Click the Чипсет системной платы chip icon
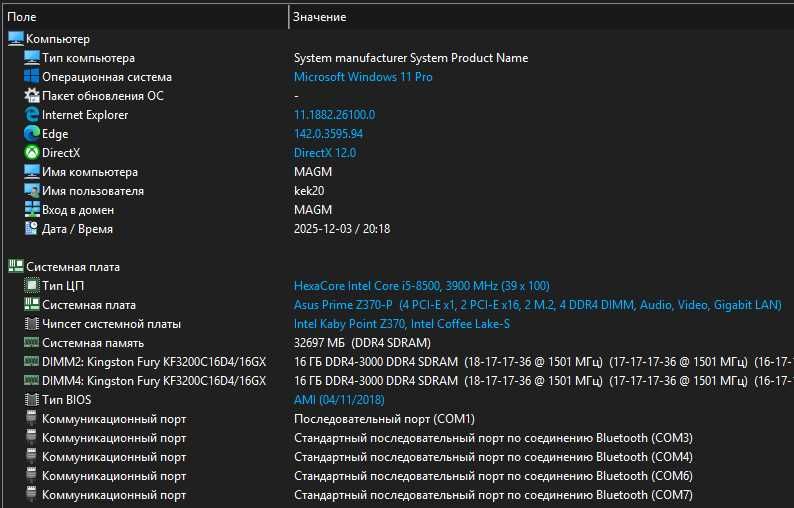The height and width of the screenshot is (508, 794). [x=32, y=324]
